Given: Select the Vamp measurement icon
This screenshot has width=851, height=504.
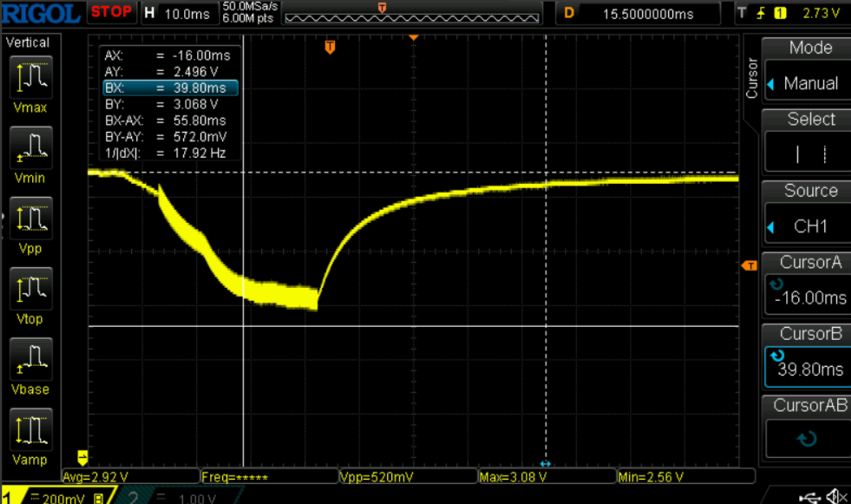Looking at the screenshot, I should pyautogui.click(x=31, y=429).
